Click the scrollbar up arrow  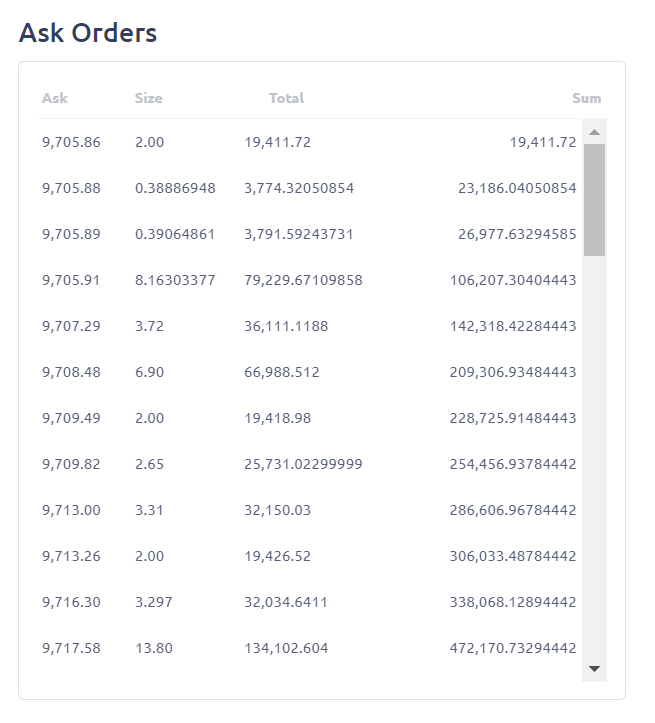point(594,132)
